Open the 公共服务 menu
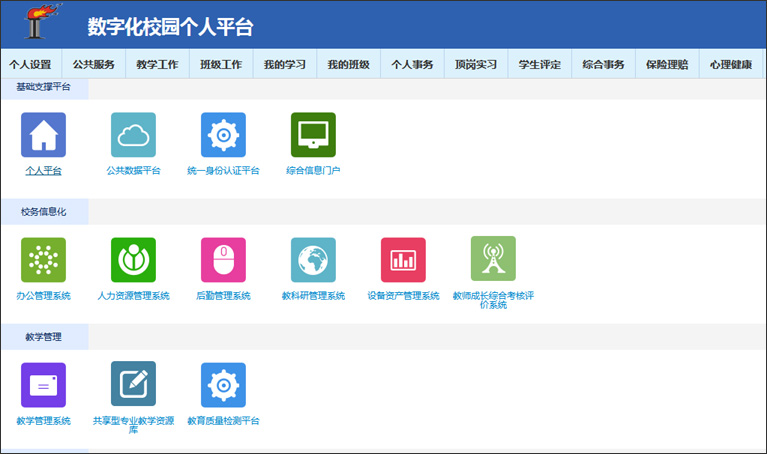The width and height of the screenshot is (767, 454). click(93, 65)
